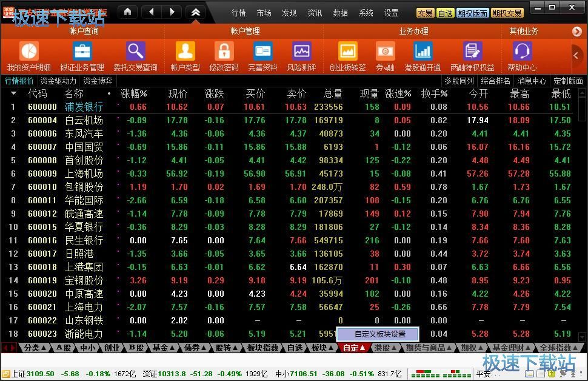Toggle the 自选 mode button
Screen dimensions: 588x381
(x=445, y=13)
